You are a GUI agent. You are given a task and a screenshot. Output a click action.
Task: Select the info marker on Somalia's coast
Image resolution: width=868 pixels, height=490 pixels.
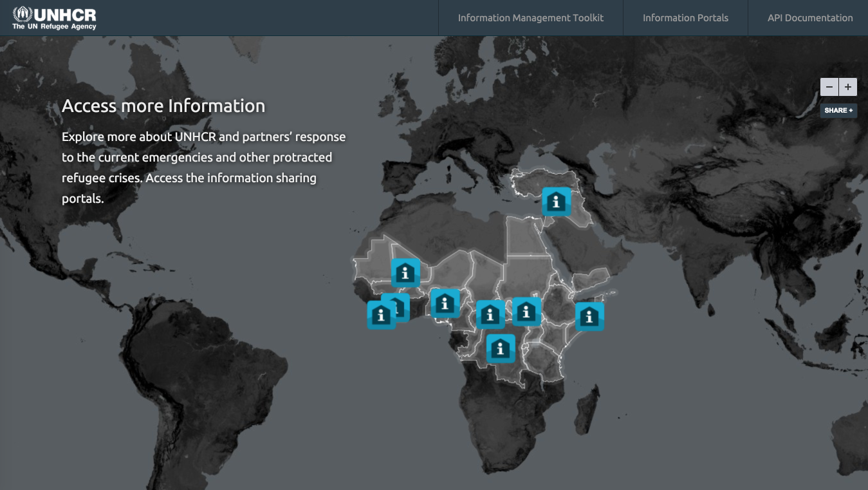coord(589,316)
